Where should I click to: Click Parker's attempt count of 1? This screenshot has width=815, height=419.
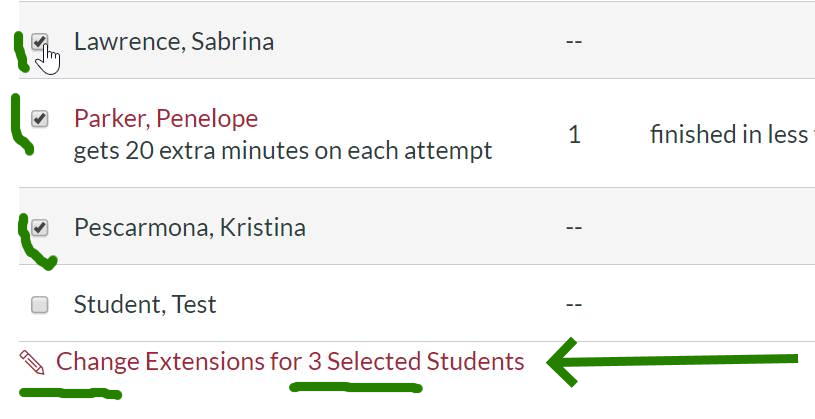coord(574,135)
